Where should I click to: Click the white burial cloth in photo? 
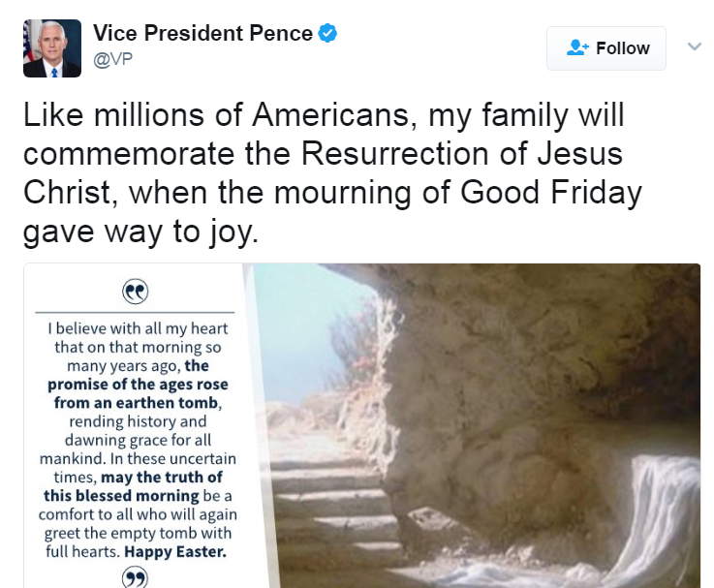click(x=659, y=513)
